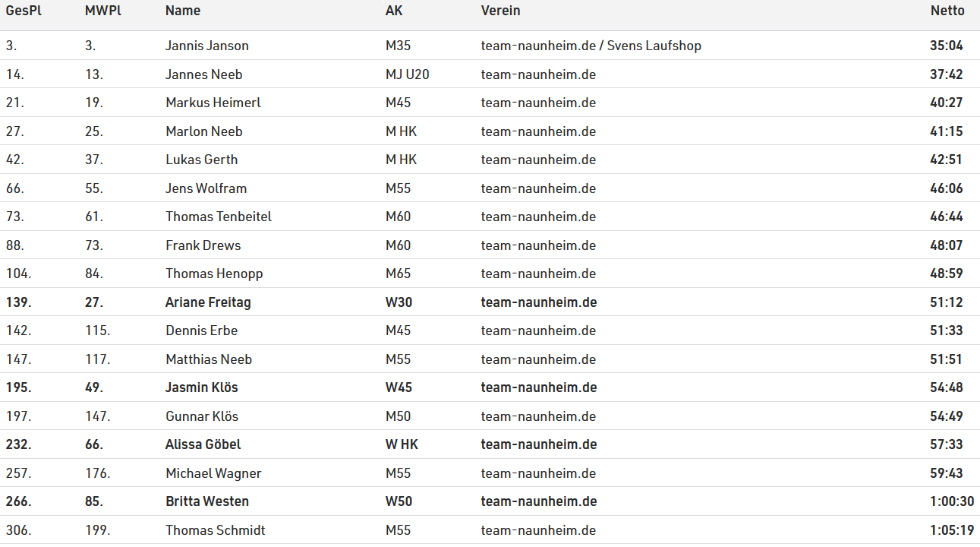
Task: Open Alissa Göbel's result entry
Action: tap(203, 444)
